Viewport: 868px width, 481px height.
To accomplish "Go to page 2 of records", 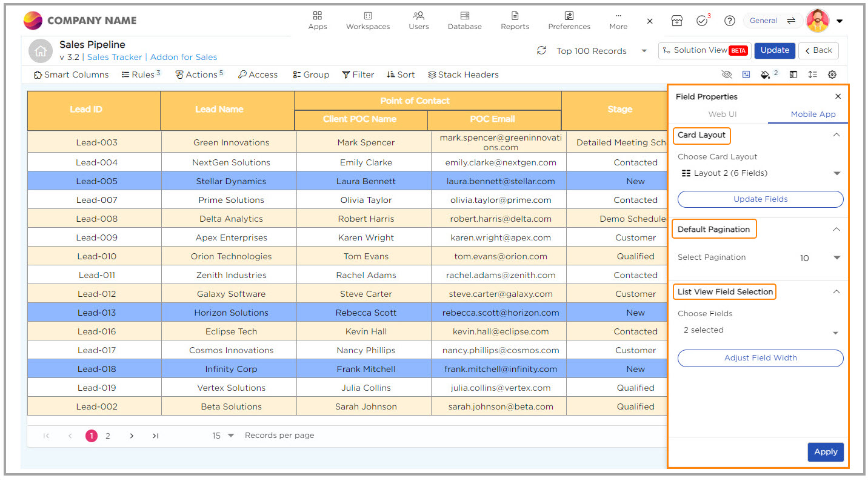I will (108, 436).
